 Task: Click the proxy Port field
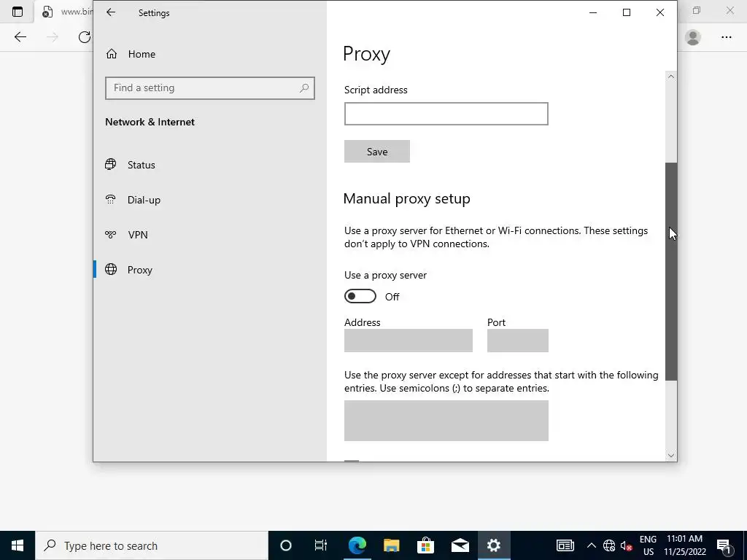[x=517, y=341]
